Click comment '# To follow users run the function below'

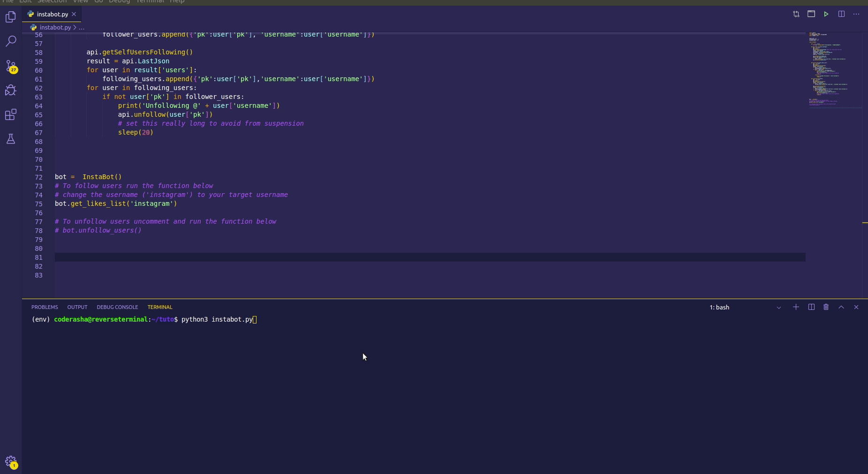[x=134, y=186]
